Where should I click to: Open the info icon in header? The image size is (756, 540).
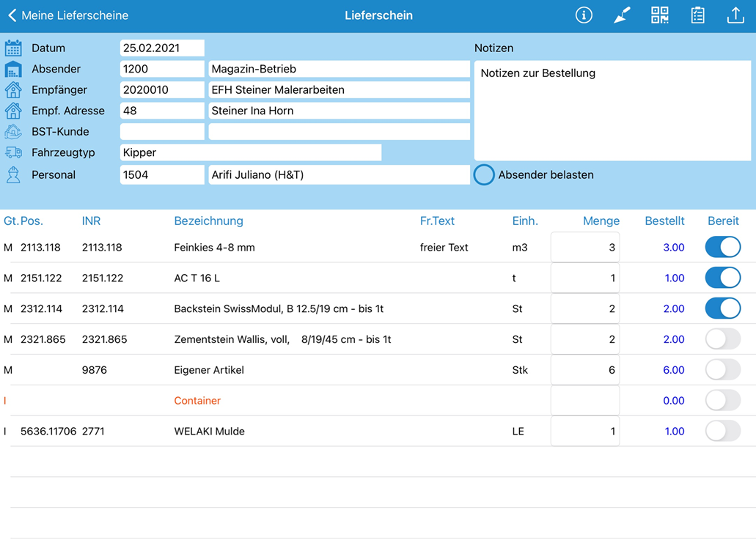coord(584,15)
